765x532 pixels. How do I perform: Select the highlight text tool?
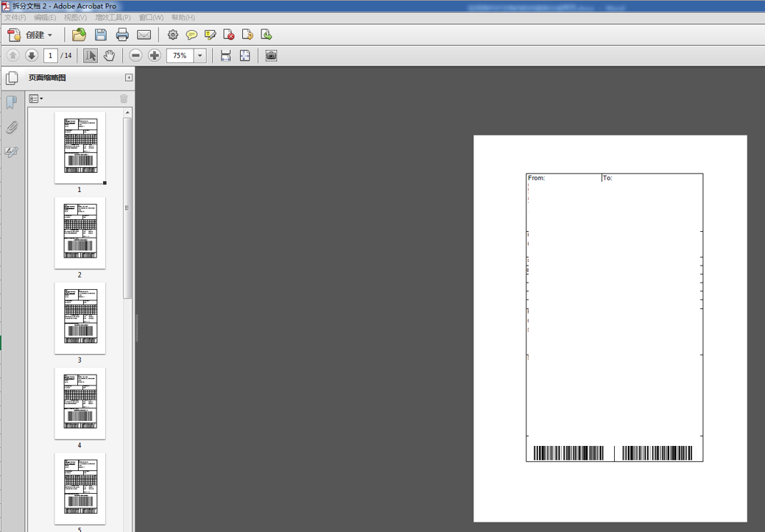pyautogui.click(x=211, y=35)
